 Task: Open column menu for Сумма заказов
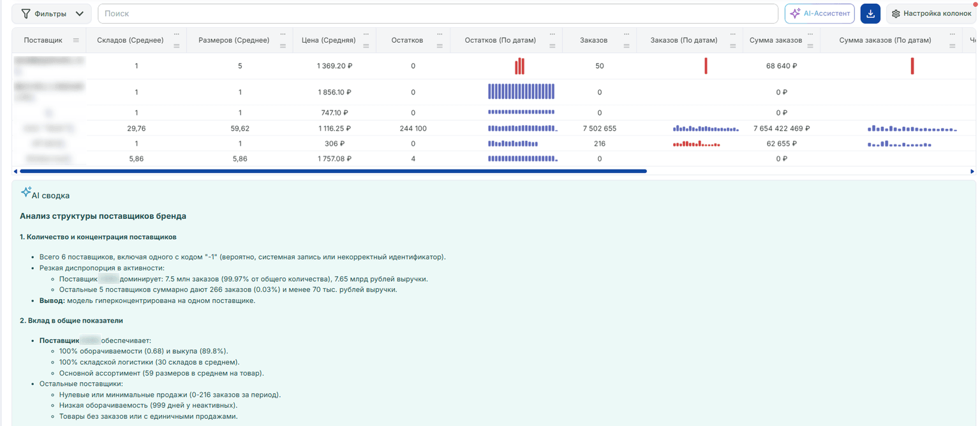[x=810, y=46]
